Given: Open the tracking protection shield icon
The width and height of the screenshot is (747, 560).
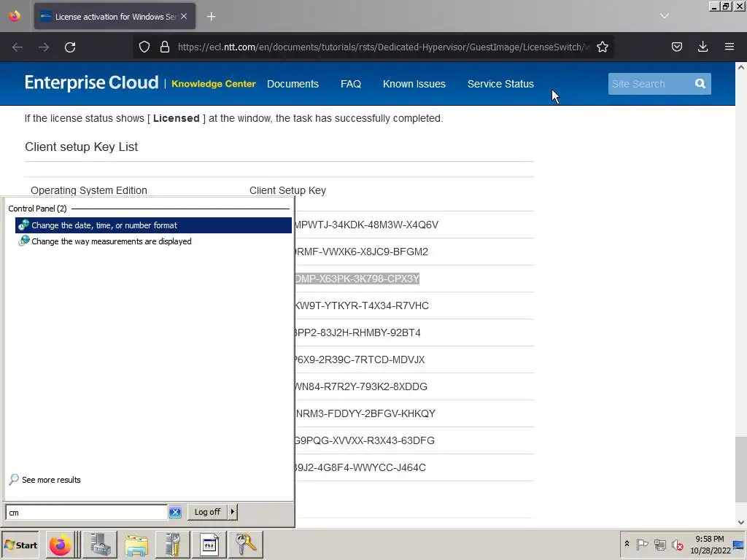Looking at the screenshot, I should (x=144, y=47).
